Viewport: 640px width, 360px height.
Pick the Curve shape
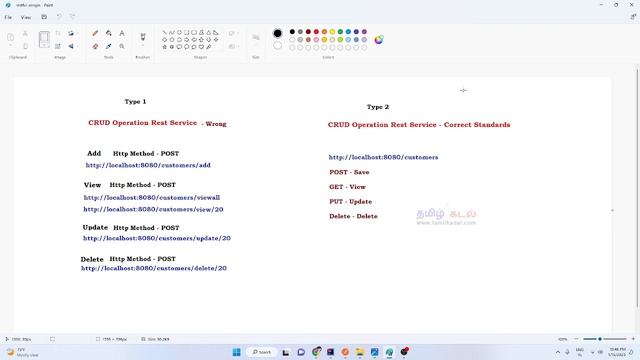click(172, 32)
